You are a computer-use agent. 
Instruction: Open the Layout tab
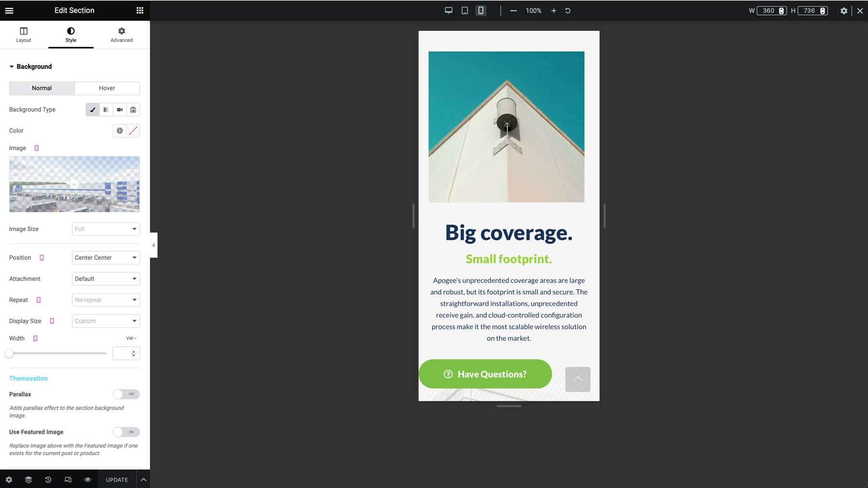tap(23, 34)
